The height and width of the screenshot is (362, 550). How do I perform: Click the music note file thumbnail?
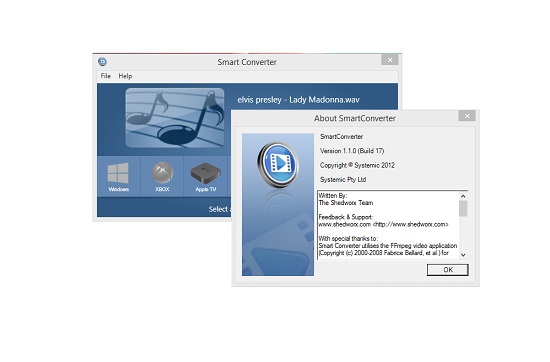click(175, 118)
